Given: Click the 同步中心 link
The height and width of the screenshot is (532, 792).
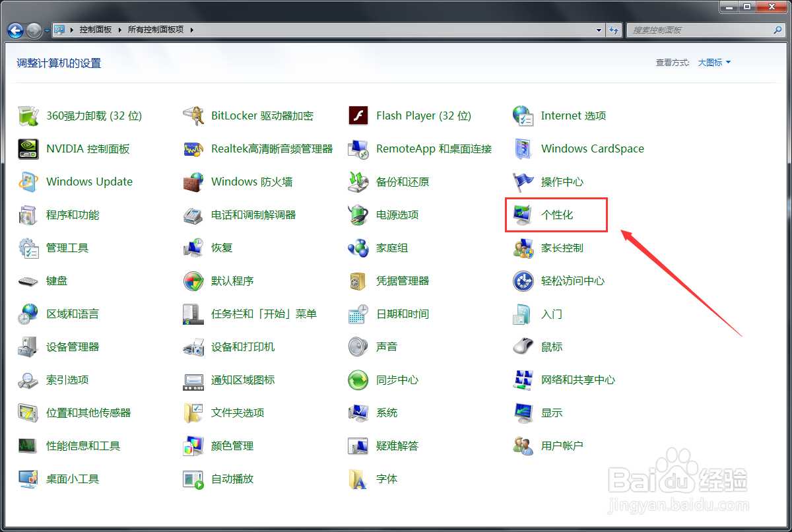Looking at the screenshot, I should pos(397,380).
